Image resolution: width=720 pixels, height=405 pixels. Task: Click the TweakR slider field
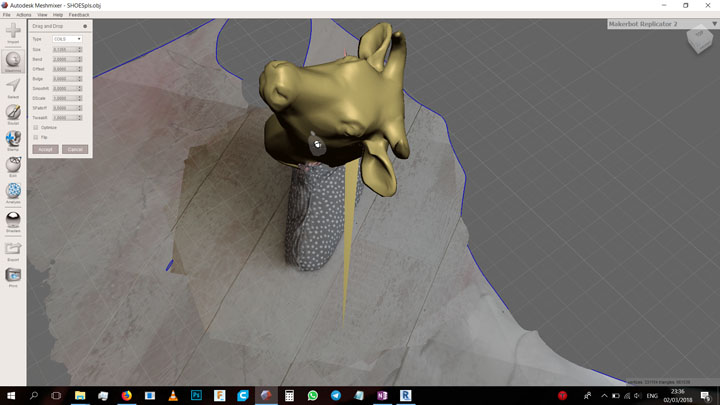coord(65,118)
